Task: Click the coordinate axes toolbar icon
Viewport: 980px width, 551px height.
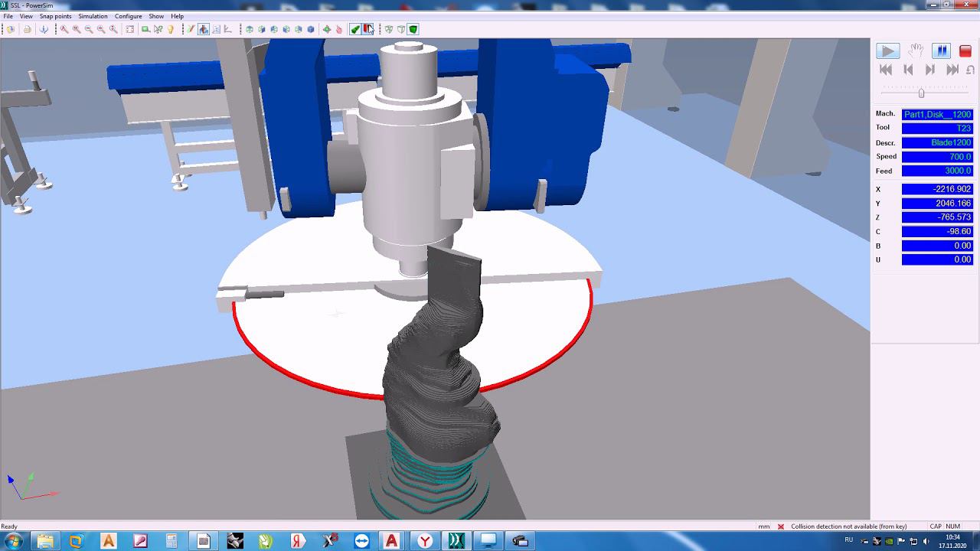Action: (227, 29)
